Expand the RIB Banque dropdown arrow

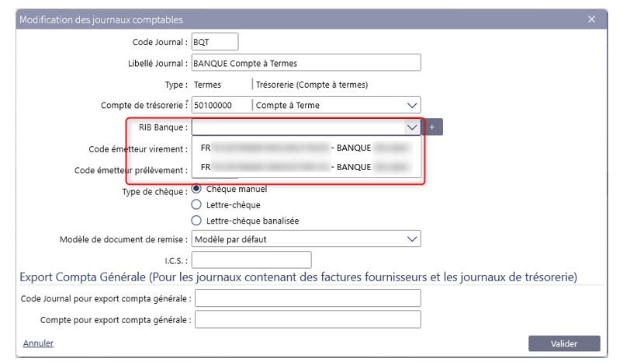(x=411, y=127)
